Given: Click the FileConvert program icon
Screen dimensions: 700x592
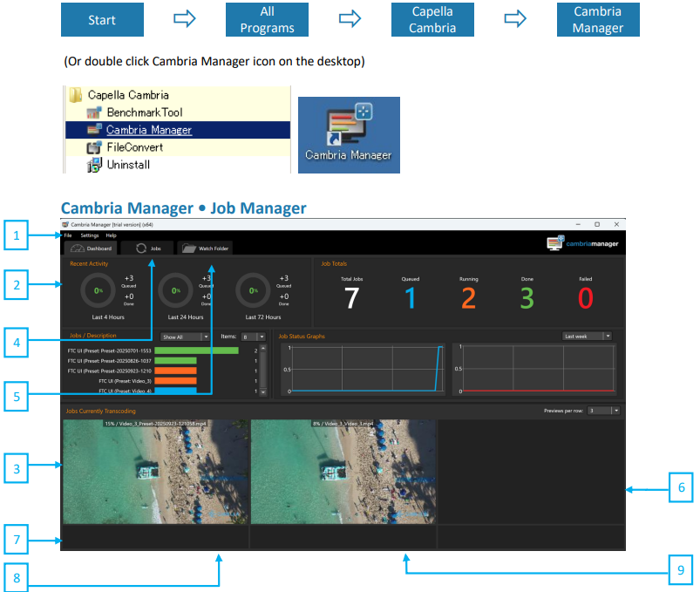Looking at the screenshot, I should point(95,147).
